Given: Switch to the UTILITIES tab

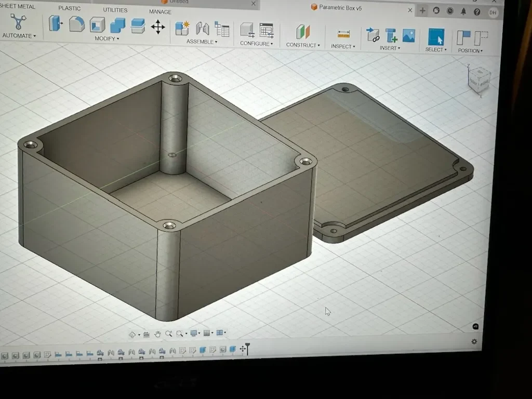Looking at the screenshot, I should coord(115,10).
